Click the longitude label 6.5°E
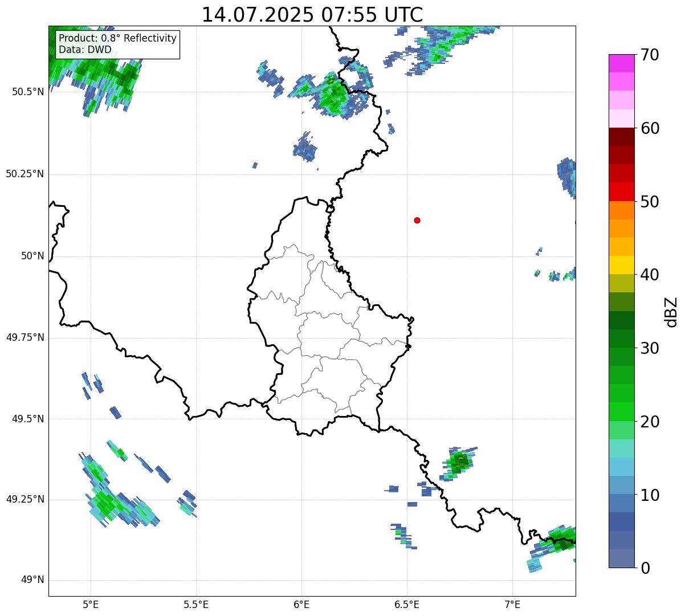 tap(407, 604)
